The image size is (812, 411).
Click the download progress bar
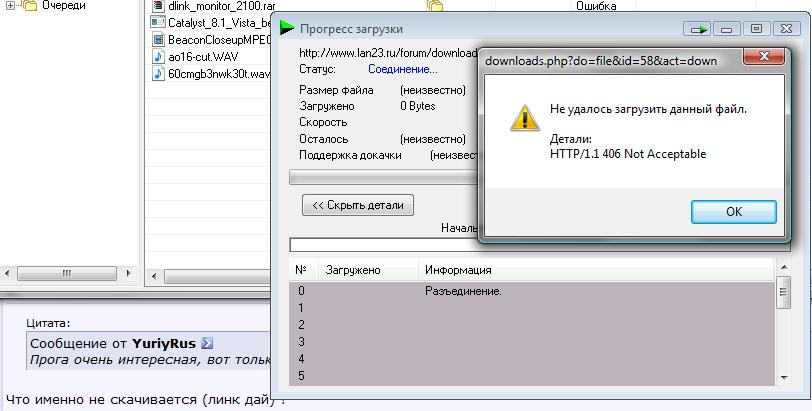(383, 177)
